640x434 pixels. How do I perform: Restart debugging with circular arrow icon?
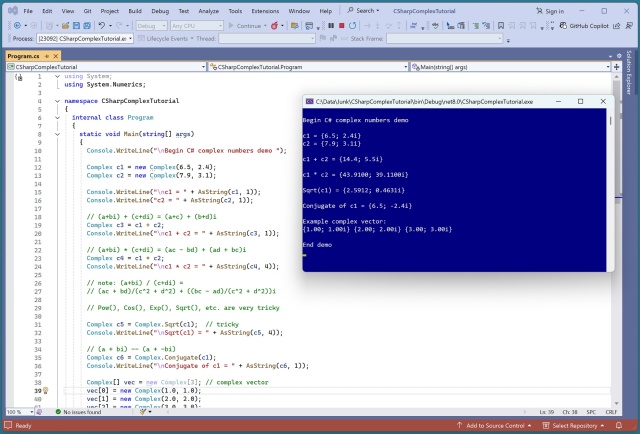pos(353,26)
